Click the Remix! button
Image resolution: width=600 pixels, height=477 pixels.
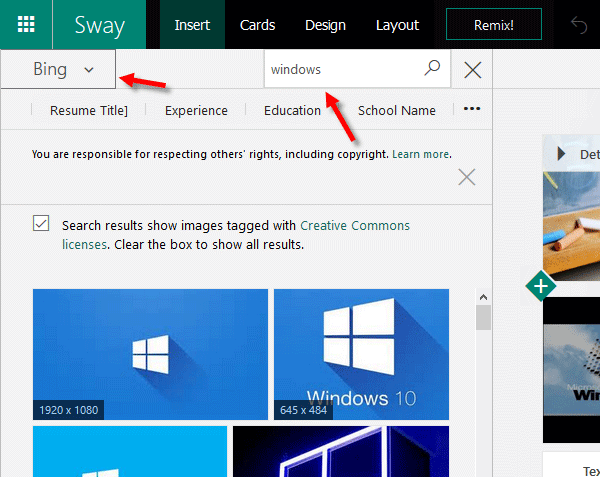pyautogui.click(x=494, y=24)
